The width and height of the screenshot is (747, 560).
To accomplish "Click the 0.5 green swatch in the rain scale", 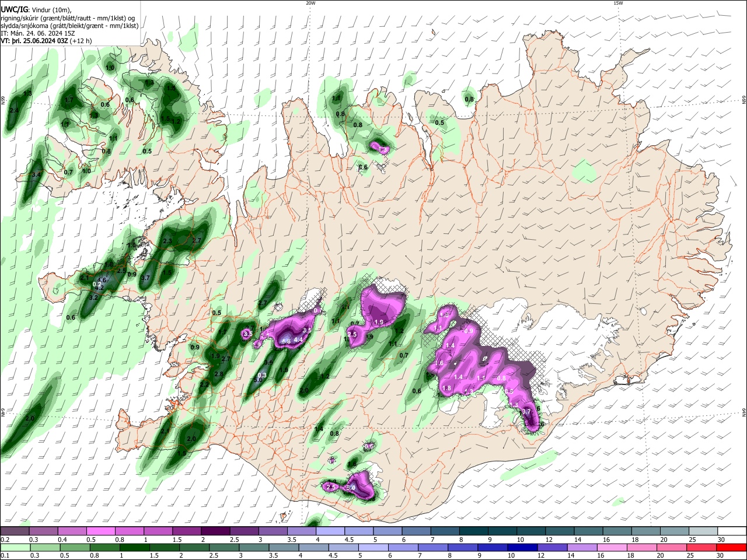I will tap(75, 548).
